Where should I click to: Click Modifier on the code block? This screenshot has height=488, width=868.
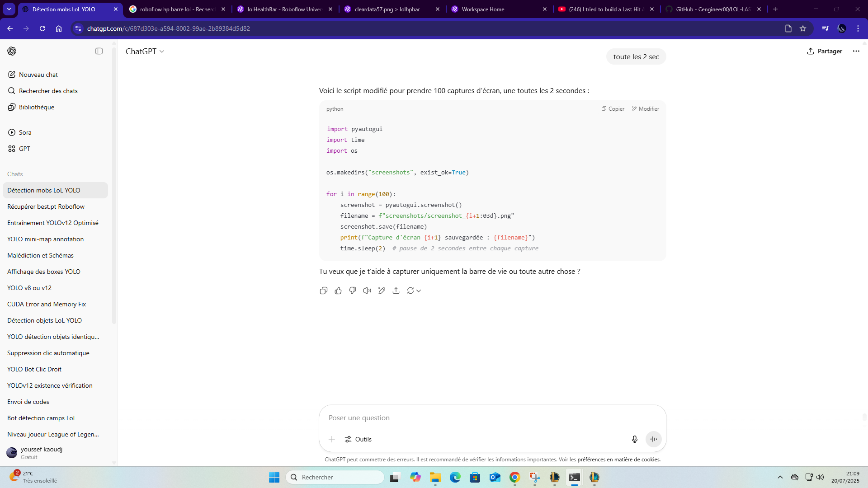[646, 109]
